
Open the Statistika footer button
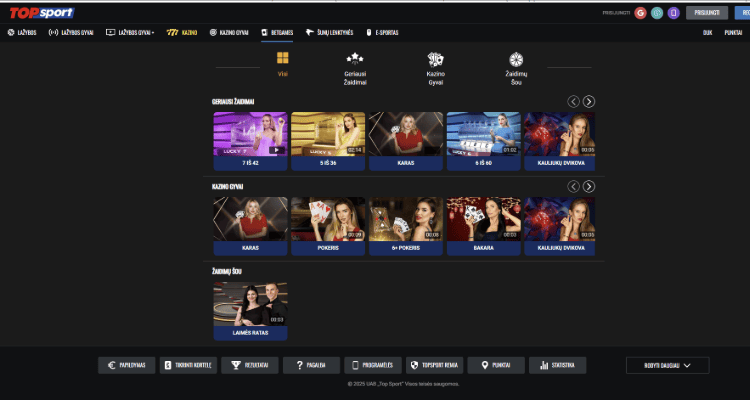(557, 366)
